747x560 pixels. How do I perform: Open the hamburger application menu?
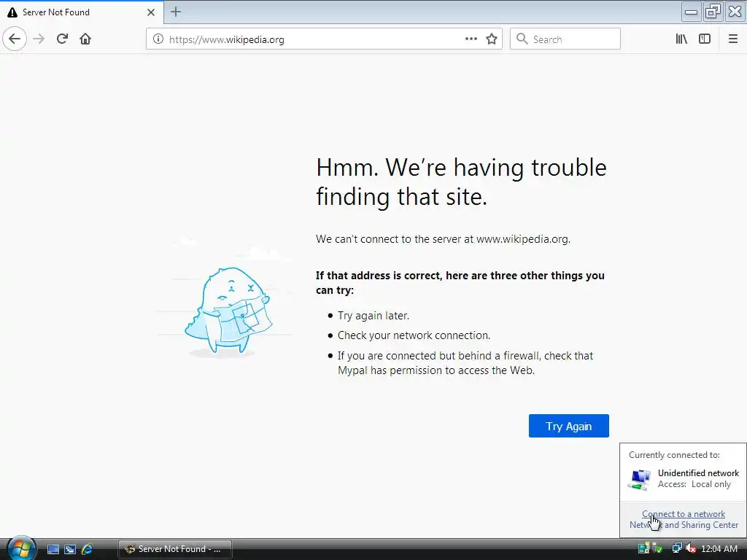tap(732, 39)
